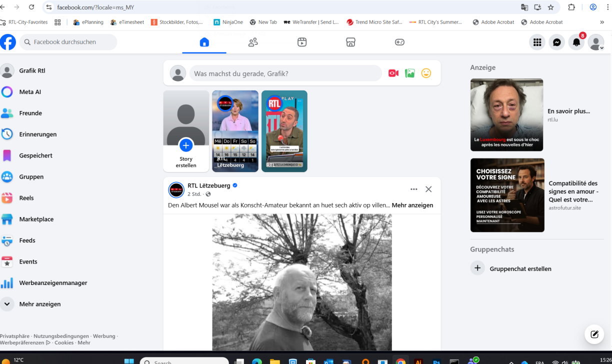Click the bookmark star in the address bar
612x364 pixels.
550,7
